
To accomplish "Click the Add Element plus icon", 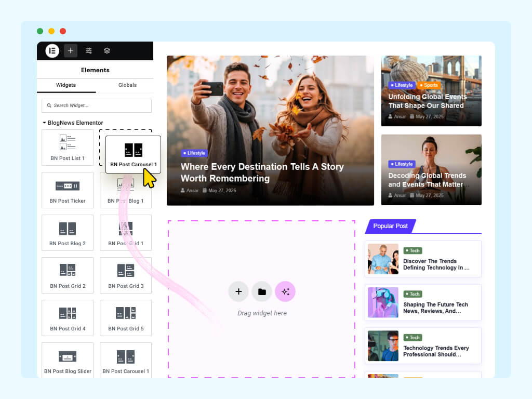I will [x=71, y=50].
